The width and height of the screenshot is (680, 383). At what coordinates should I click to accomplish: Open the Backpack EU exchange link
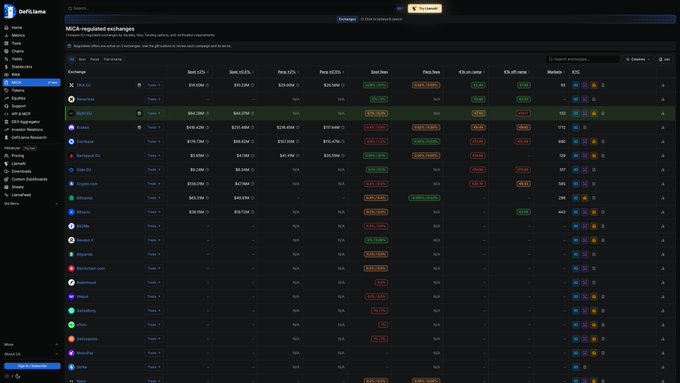click(x=88, y=155)
